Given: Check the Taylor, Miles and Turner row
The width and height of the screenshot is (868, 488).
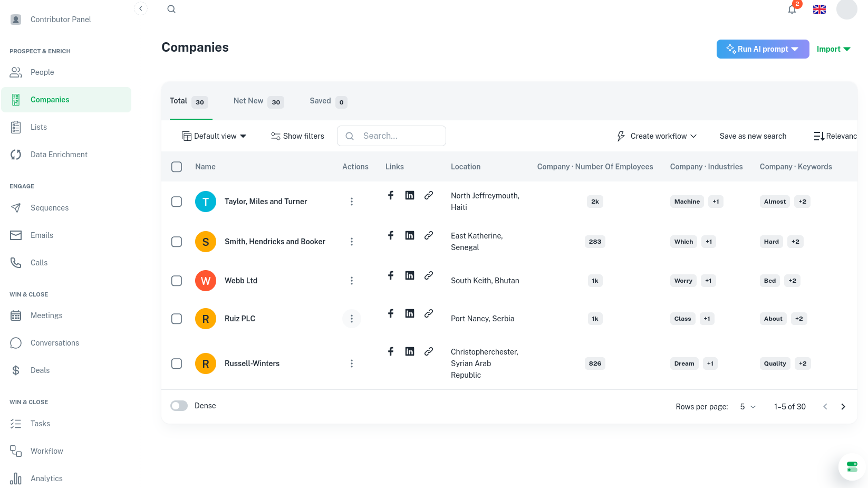Looking at the screenshot, I should tap(177, 202).
